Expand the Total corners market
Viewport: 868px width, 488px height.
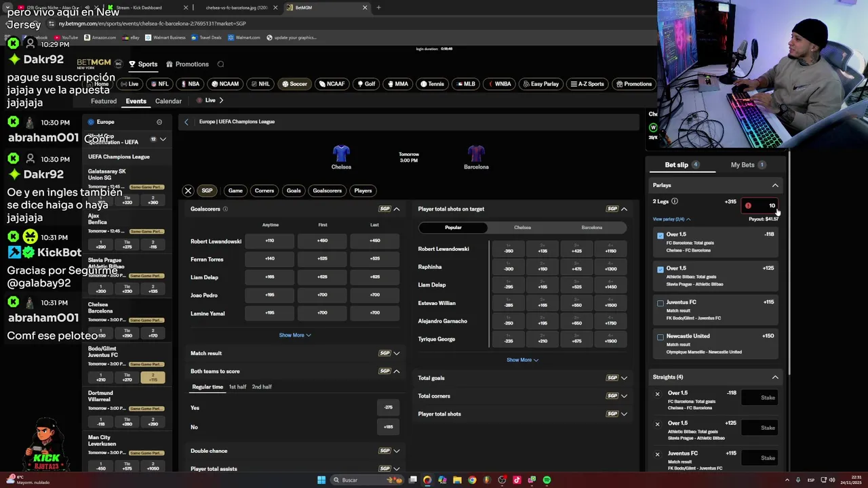[x=624, y=396]
